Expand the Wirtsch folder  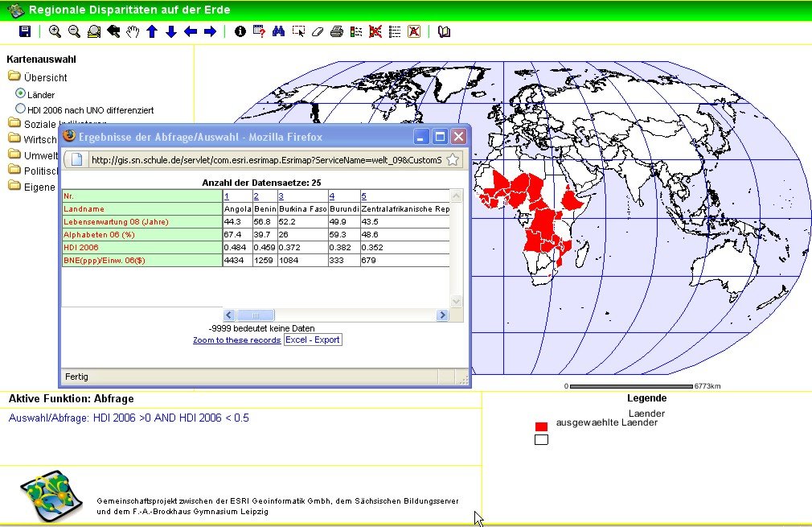pos(14,138)
